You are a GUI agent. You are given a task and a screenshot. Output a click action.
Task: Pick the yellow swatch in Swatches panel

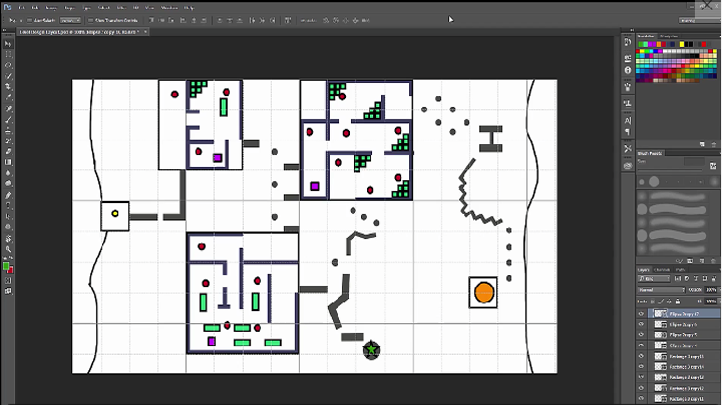click(x=682, y=44)
